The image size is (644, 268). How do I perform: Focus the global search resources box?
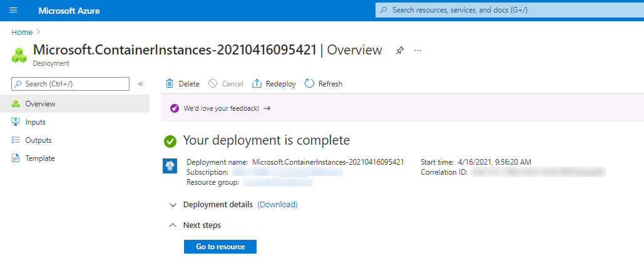pyautogui.click(x=507, y=11)
